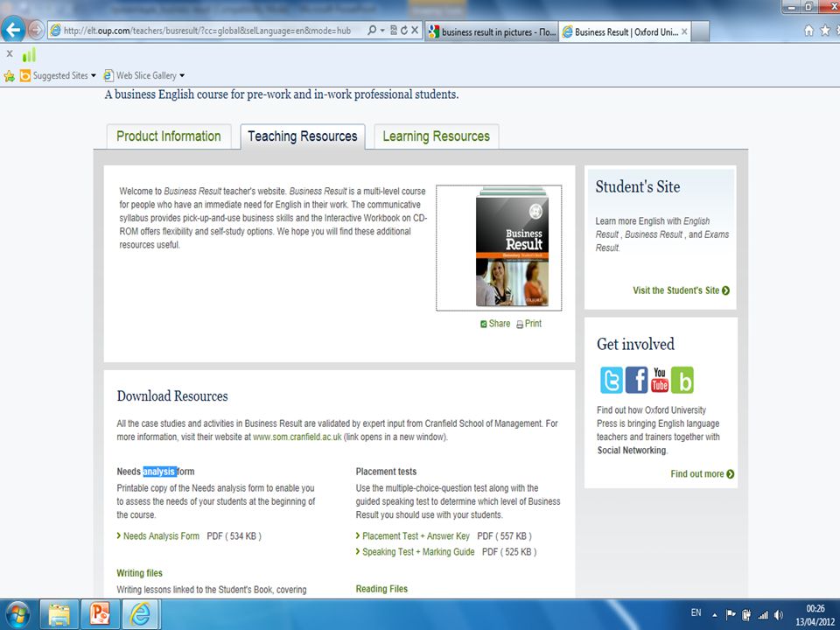Switch to 'Business Result | Oxford Uni...' browser tab

(x=619, y=31)
